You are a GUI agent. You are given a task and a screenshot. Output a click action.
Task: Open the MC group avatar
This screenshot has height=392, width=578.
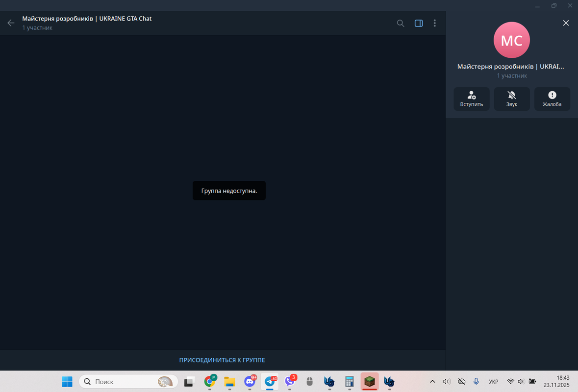point(511,40)
